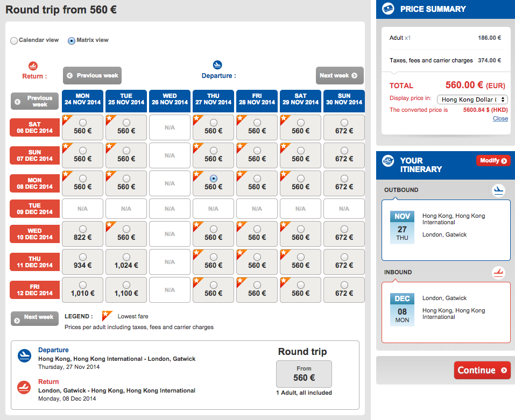
Task: Go to Next week departure dates
Action: pyautogui.click(x=339, y=76)
